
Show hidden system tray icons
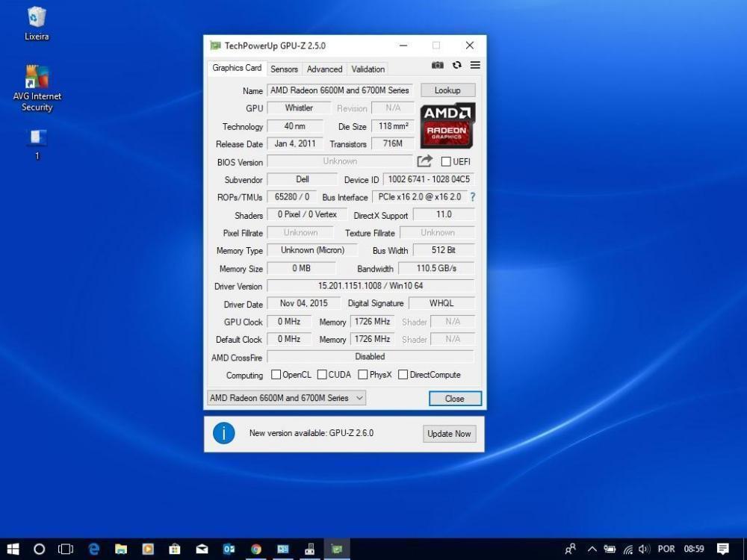(x=592, y=549)
